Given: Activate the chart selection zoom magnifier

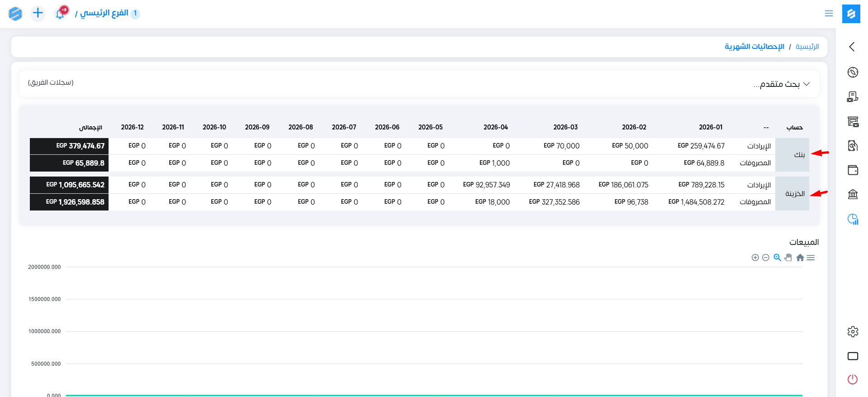Looking at the screenshot, I should click(x=777, y=258).
